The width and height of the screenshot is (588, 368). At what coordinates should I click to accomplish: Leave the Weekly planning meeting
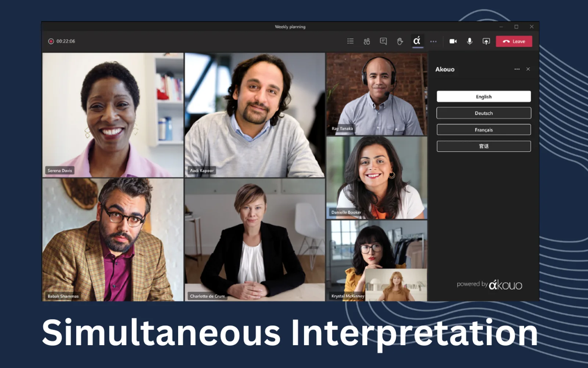click(x=514, y=41)
